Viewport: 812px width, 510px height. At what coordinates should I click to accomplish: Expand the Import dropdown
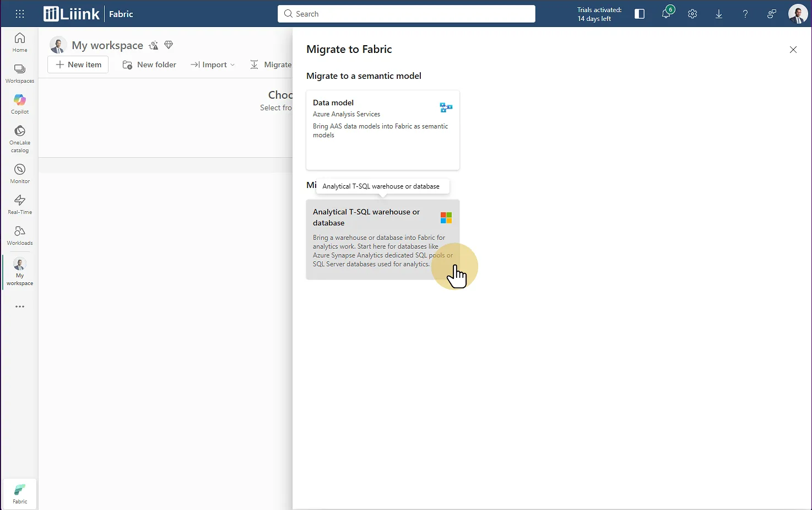(x=213, y=65)
